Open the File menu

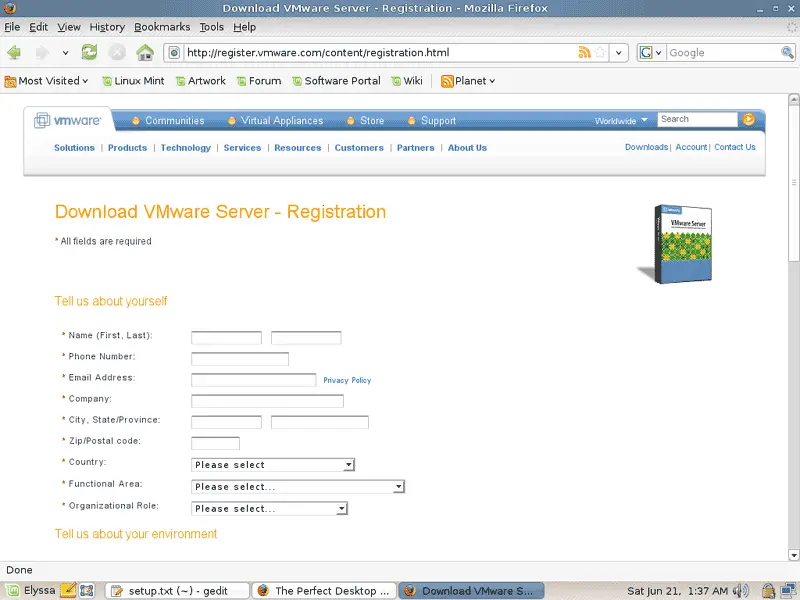pos(12,27)
